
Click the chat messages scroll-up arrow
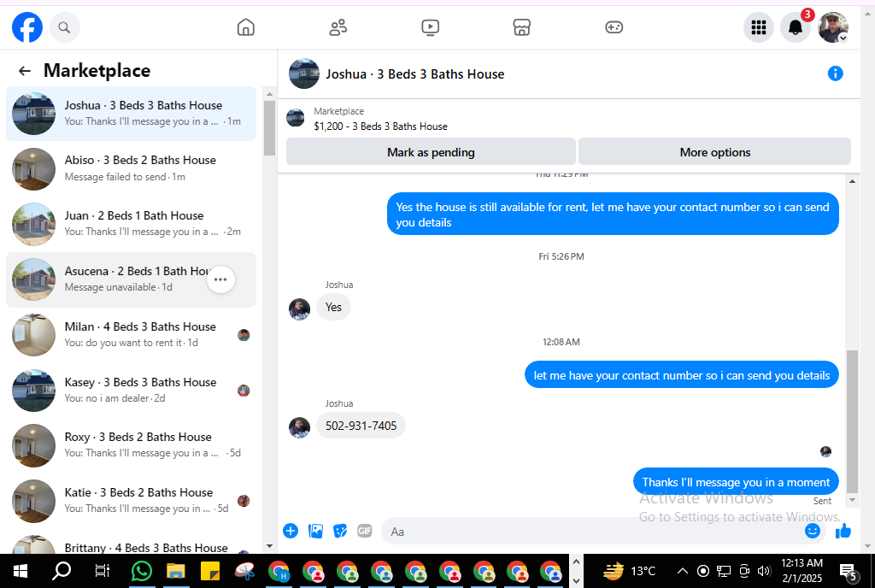[852, 181]
